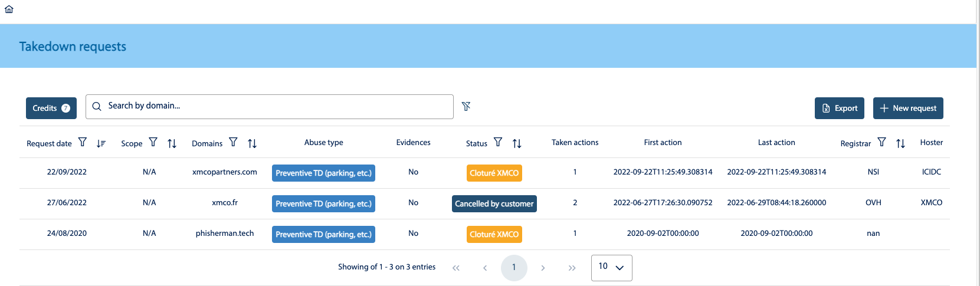Open the Status column filter
This screenshot has width=980, height=286.
tap(498, 142)
